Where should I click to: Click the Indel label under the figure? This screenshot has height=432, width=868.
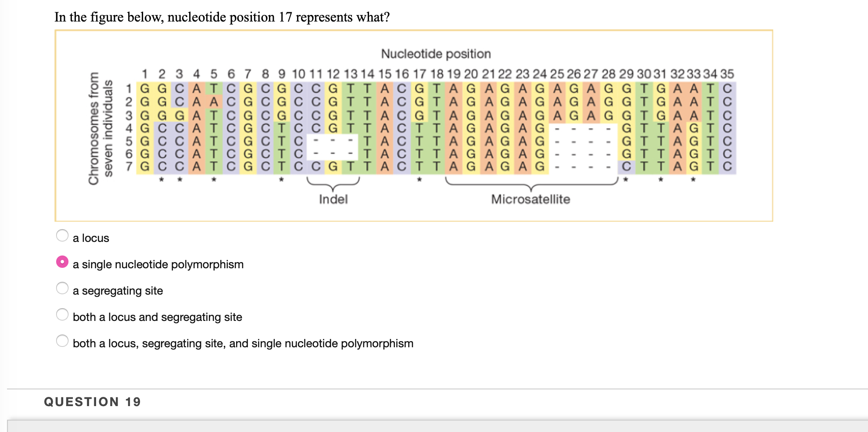[x=333, y=199]
